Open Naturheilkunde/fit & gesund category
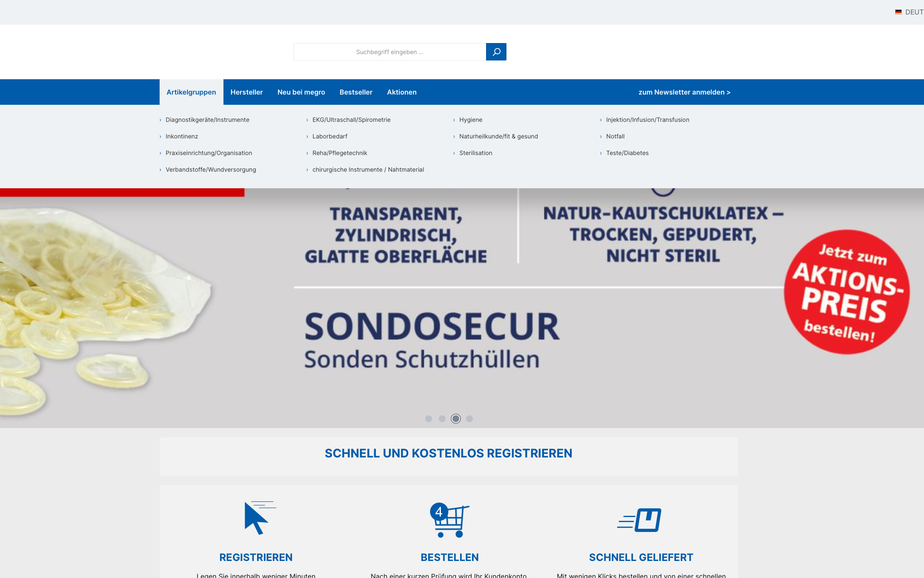 click(x=498, y=136)
